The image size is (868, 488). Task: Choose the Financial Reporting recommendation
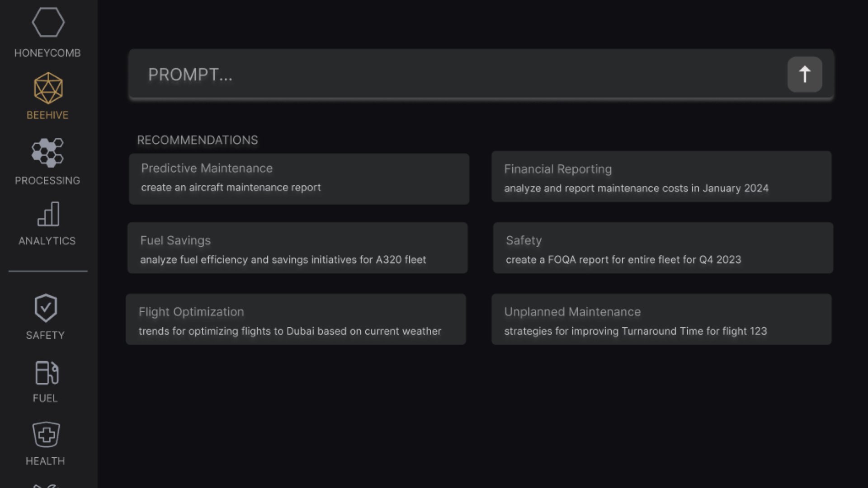pos(661,177)
